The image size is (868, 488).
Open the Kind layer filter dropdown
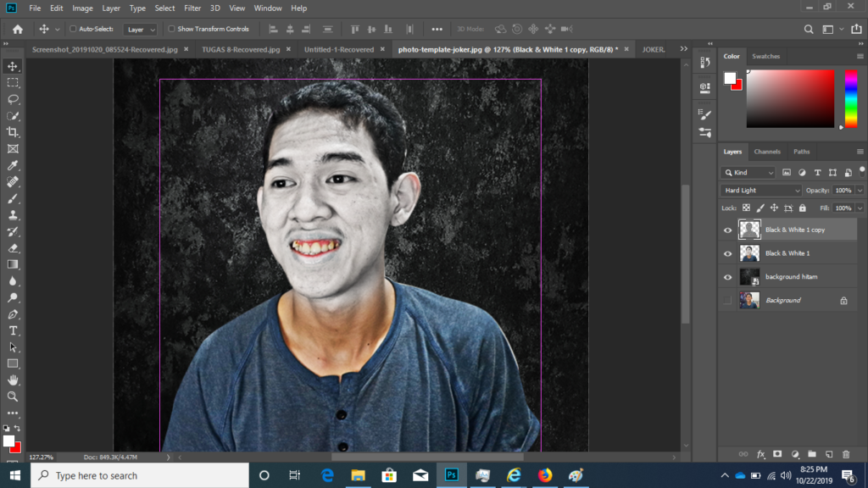[748, 173]
